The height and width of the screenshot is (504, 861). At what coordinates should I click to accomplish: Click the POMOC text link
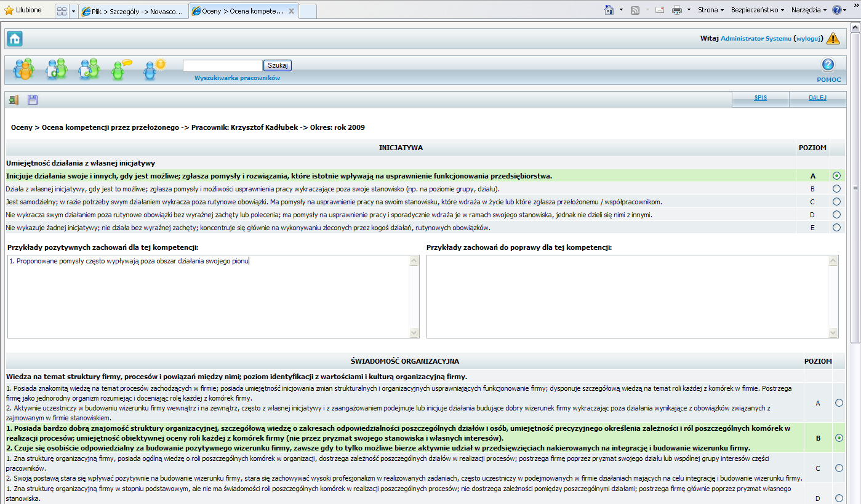pyautogui.click(x=828, y=80)
